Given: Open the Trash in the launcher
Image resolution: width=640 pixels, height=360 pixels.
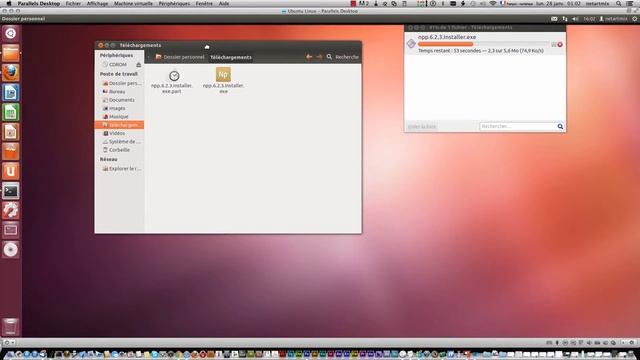Looking at the screenshot, I should pos(11,327).
